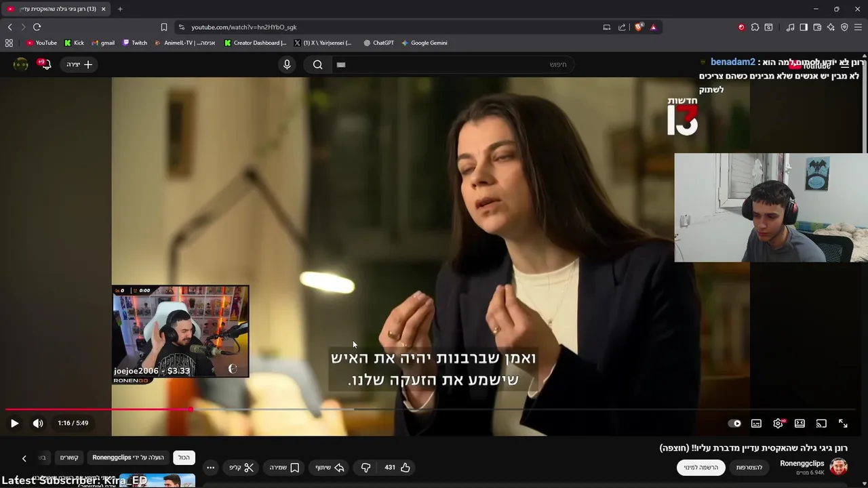Open recommended video thumbnail at bottom
This screenshot has width=868, height=488.
pos(157,481)
